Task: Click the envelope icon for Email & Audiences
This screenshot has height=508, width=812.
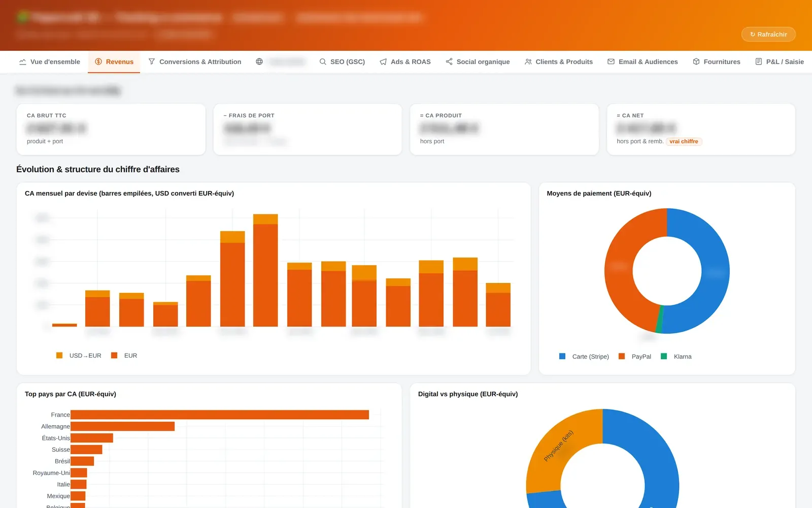Action: point(611,61)
